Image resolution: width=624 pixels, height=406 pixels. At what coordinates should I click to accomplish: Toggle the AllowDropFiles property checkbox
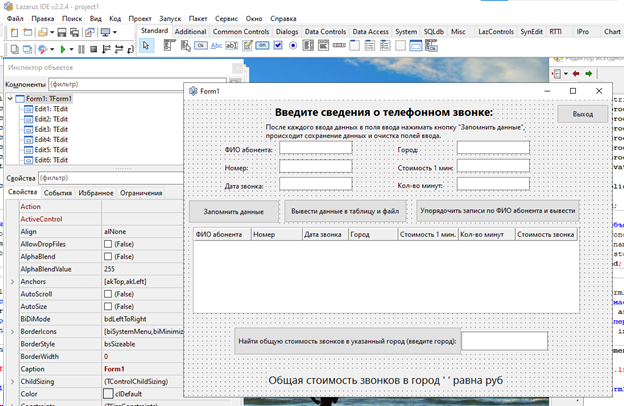(x=109, y=243)
